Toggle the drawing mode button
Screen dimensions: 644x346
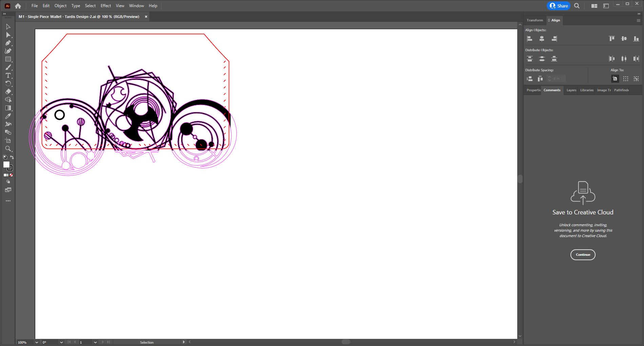coord(8,182)
